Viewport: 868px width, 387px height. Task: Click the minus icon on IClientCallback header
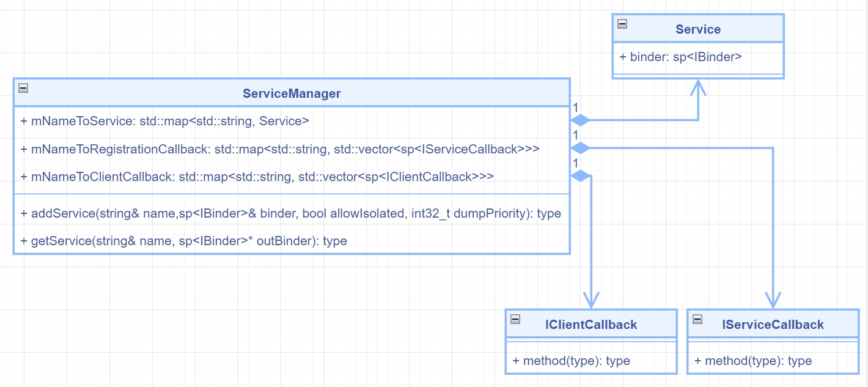tap(515, 319)
